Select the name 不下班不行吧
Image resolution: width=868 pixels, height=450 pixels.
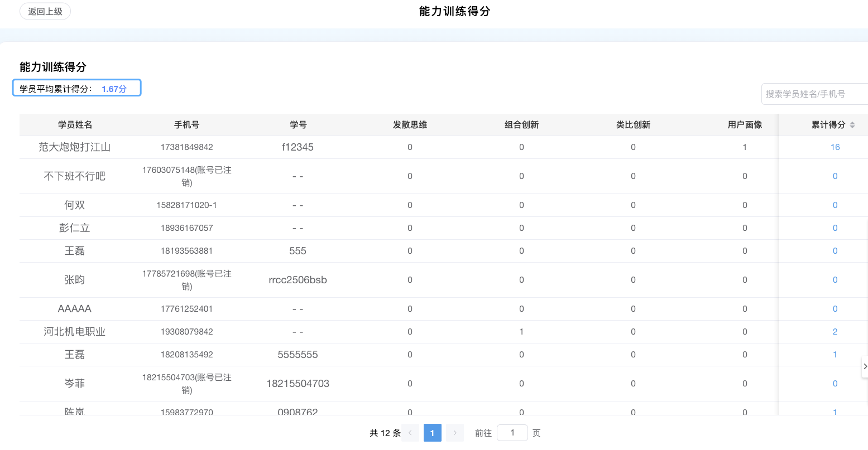coord(75,176)
